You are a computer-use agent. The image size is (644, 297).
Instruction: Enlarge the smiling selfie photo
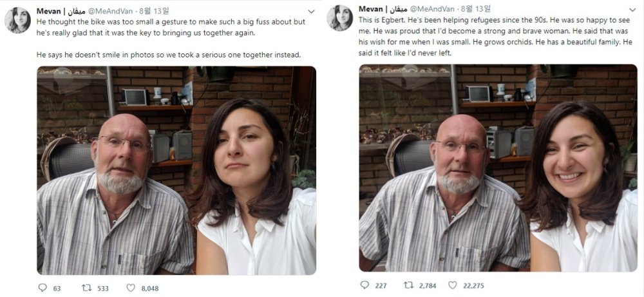click(x=498, y=168)
